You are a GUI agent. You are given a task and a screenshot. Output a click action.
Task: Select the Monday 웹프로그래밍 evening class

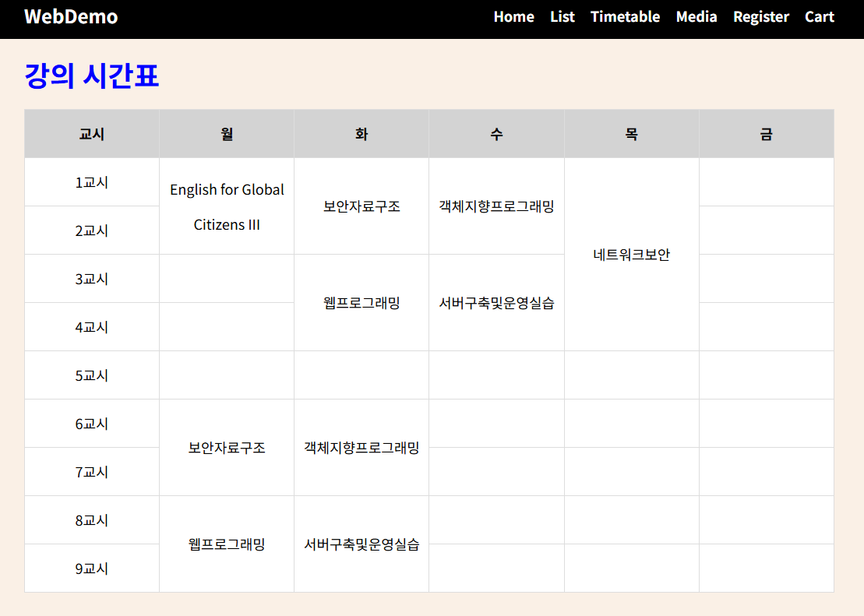(226, 544)
